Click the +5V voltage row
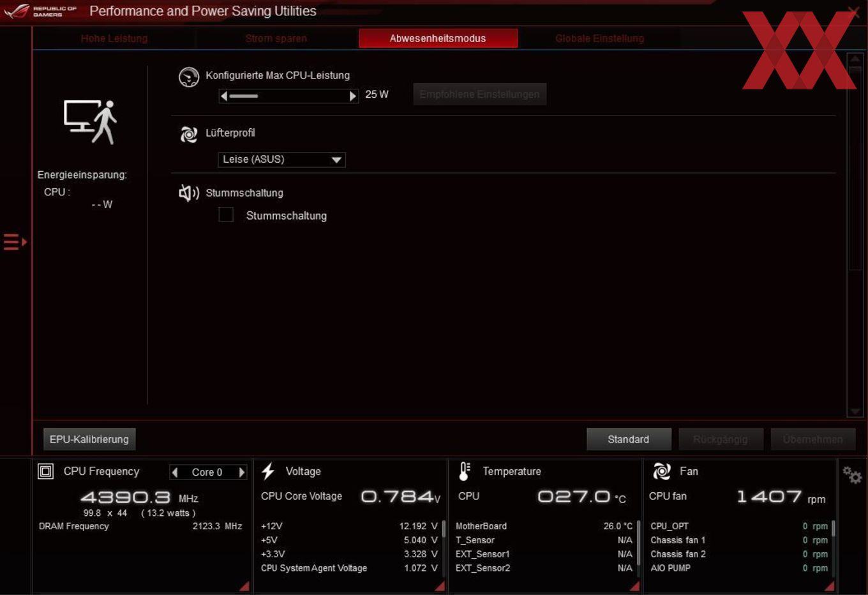 pyautogui.click(x=349, y=540)
